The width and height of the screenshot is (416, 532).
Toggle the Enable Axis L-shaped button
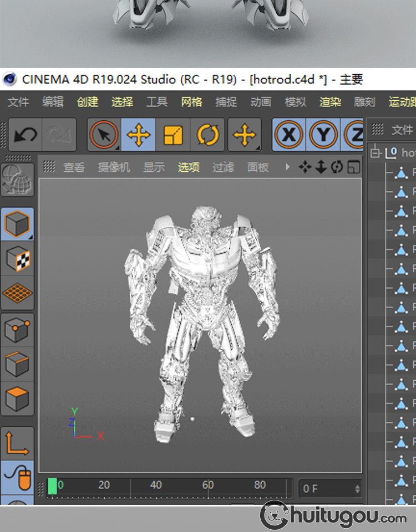pyautogui.click(x=17, y=443)
